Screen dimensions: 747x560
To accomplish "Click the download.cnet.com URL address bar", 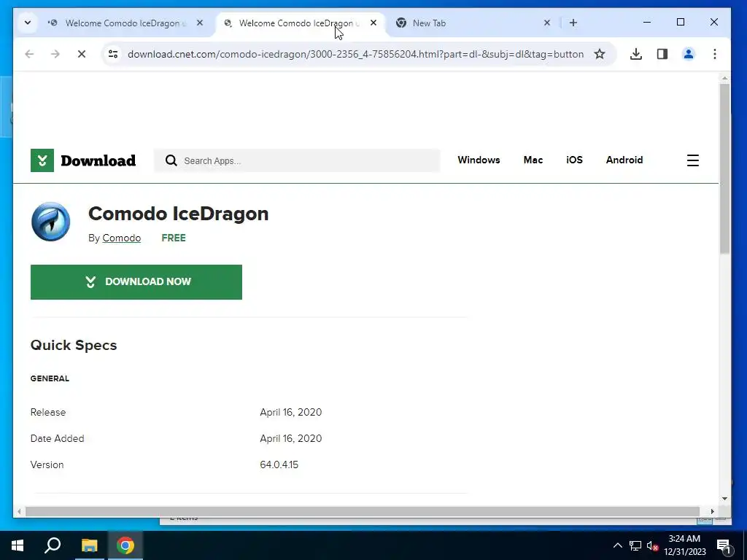I will coord(355,54).
